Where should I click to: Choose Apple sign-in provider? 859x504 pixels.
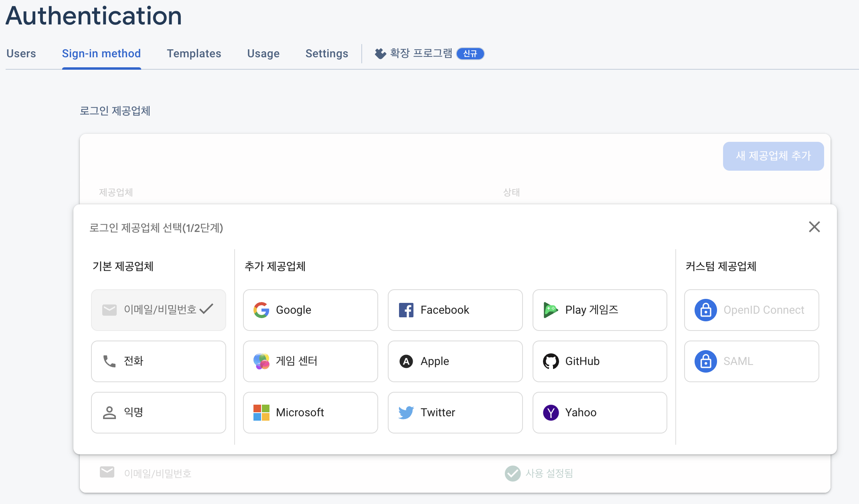point(455,361)
